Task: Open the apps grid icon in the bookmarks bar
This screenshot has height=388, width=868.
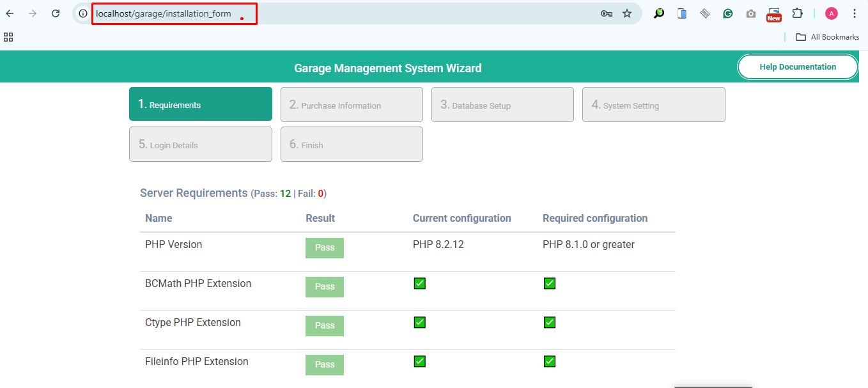Action: click(8, 37)
